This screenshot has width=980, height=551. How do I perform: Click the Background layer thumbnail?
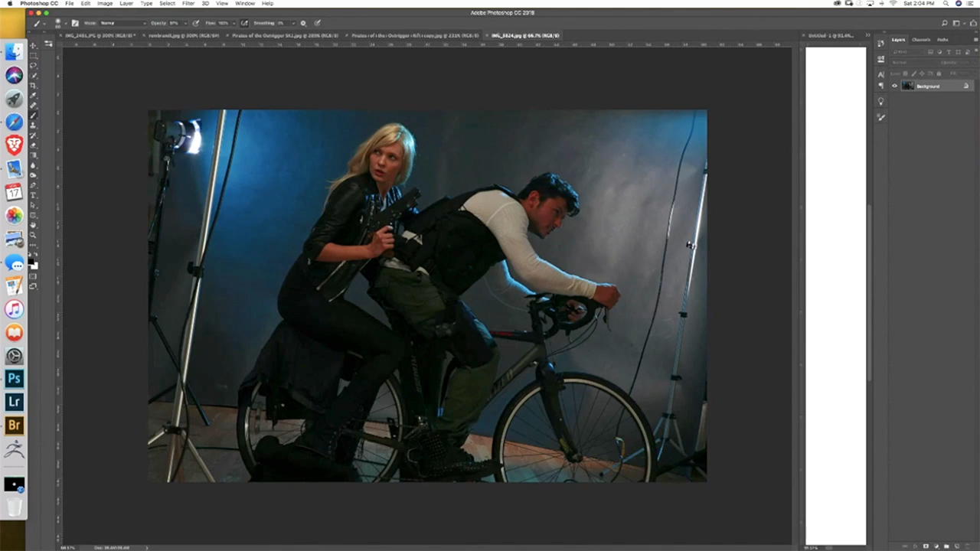coord(908,86)
